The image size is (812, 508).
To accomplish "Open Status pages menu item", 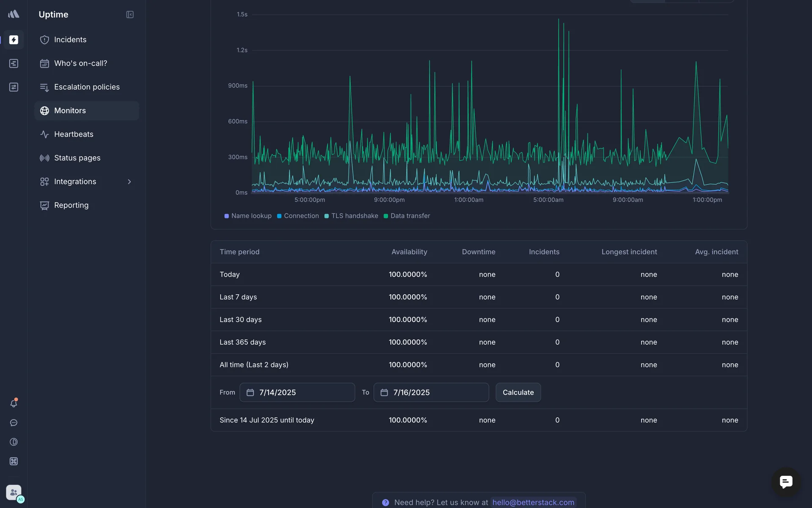I will pos(77,158).
